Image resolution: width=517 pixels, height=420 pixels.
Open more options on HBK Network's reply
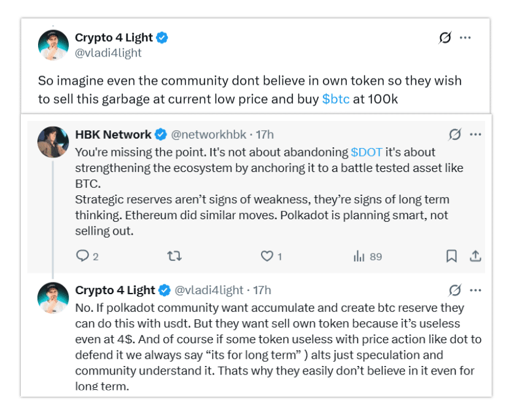click(475, 134)
